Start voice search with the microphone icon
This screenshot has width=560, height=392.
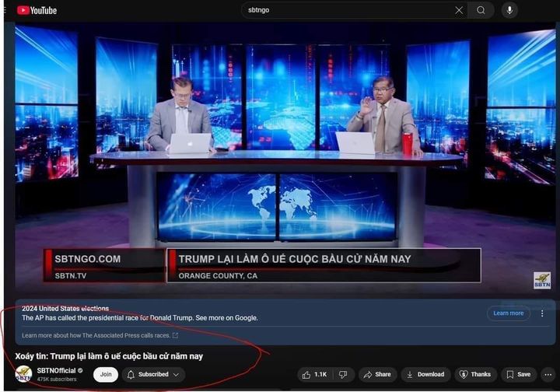click(x=510, y=10)
